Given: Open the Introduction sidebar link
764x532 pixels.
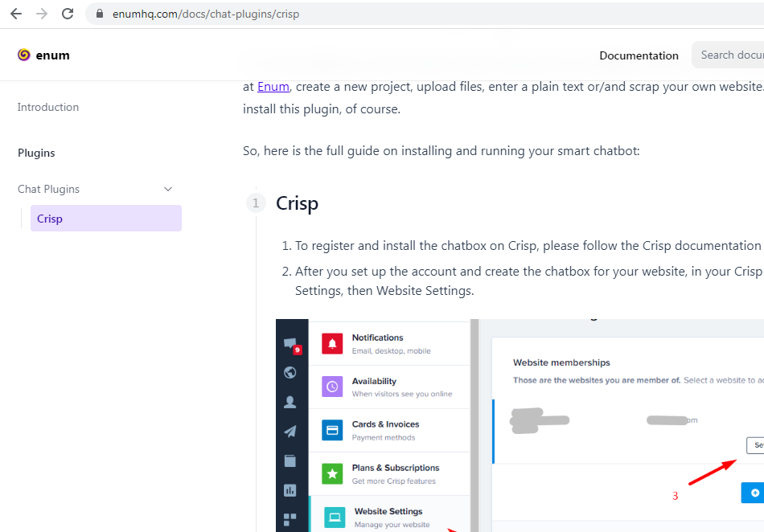Looking at the screenshot, I should coord(47,107).
